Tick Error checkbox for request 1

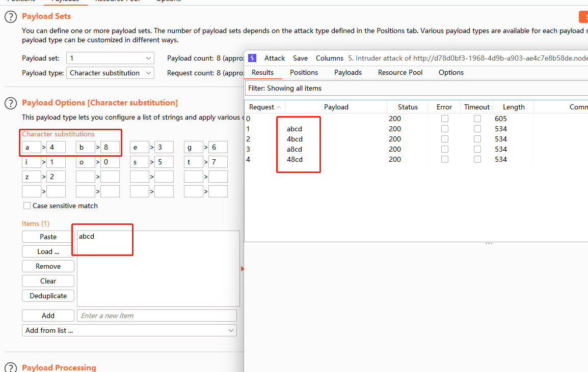click(x=445, y=129)
